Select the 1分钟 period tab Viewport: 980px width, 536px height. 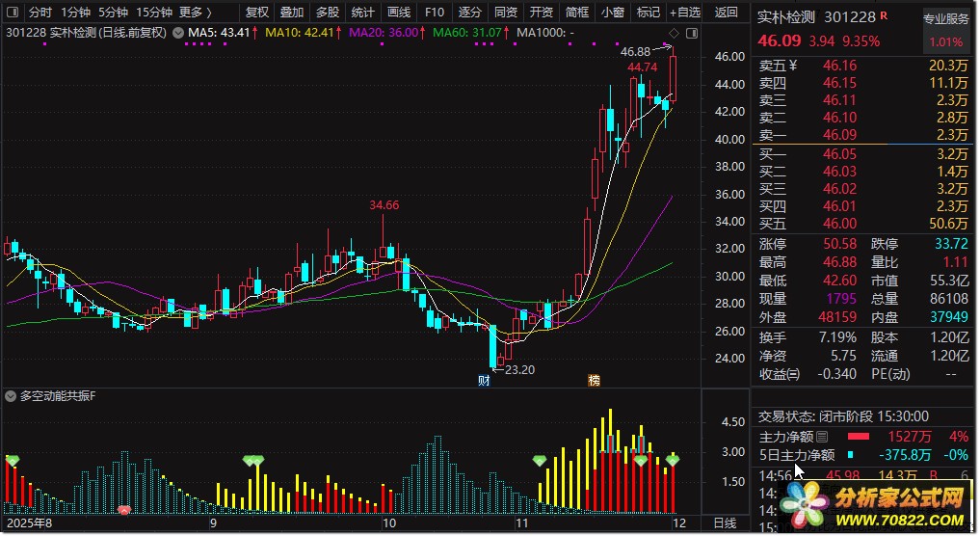[x=75, y=12]
